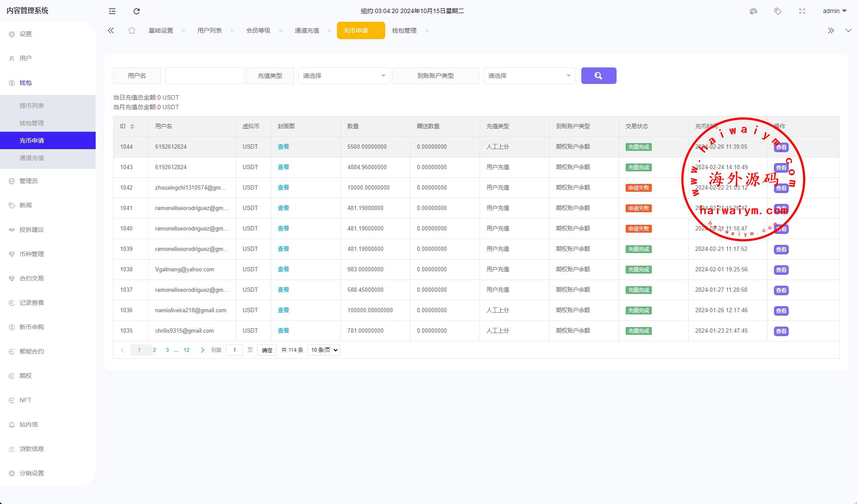
Task: Open 提币列表 in the sidebar
Action: (32, 106)
